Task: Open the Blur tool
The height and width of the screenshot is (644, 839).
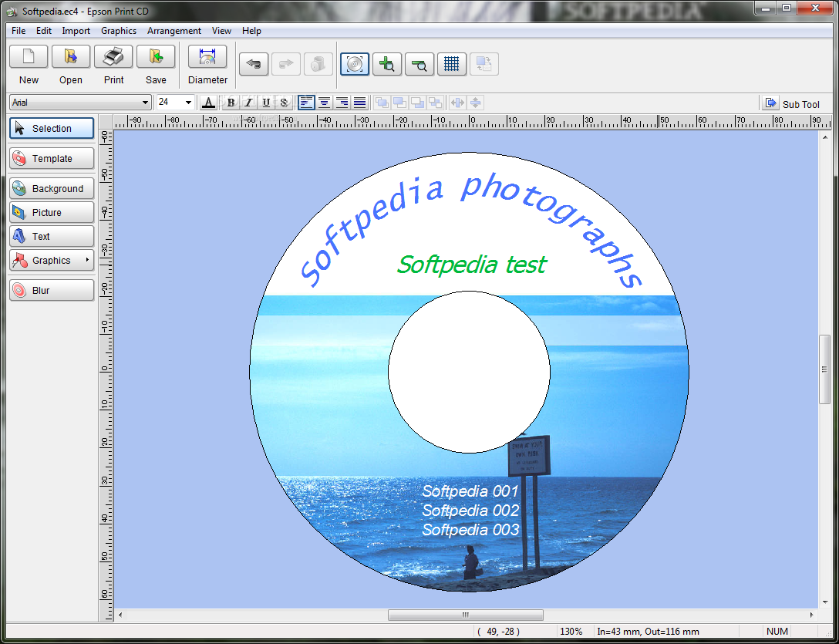Action: pos(52,290)
